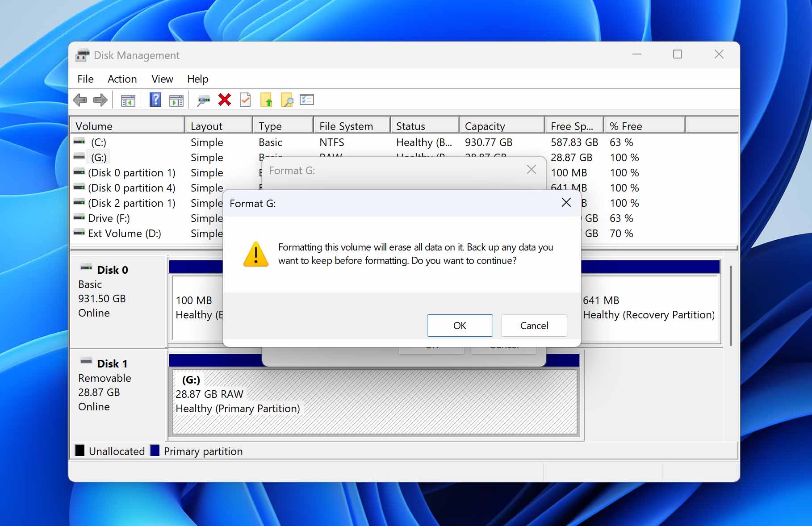This screenshot has width=812, height=526.
Task: Click the settings list toolbar icon
Action: tap(307, 100)
